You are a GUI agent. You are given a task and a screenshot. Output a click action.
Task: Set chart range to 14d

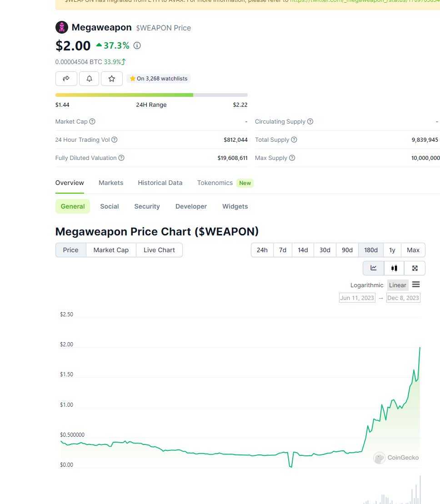tap(303, 250)
